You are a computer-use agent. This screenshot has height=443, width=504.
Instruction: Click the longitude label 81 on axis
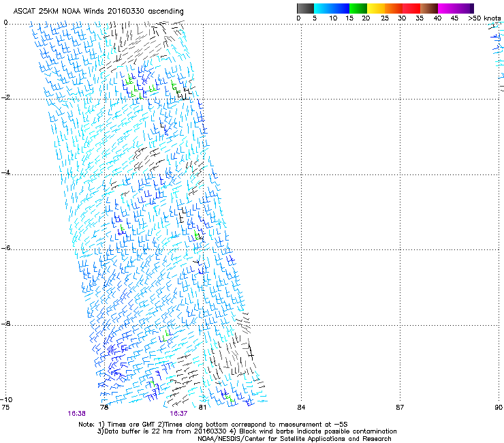coord(202,408)
